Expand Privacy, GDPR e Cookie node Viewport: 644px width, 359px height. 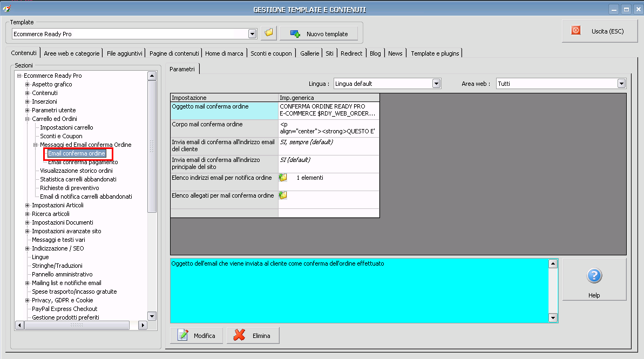pos(27,300)
